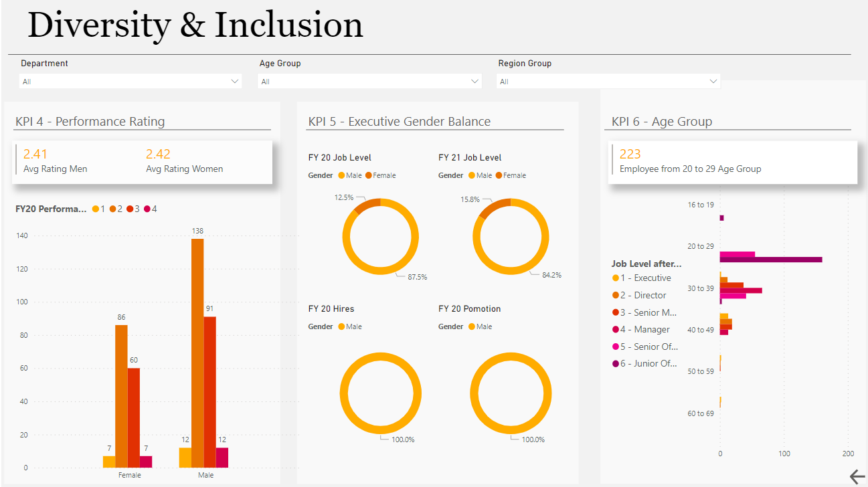Click the 223 employee count card
Screen dimensions: 868x487
732,161
